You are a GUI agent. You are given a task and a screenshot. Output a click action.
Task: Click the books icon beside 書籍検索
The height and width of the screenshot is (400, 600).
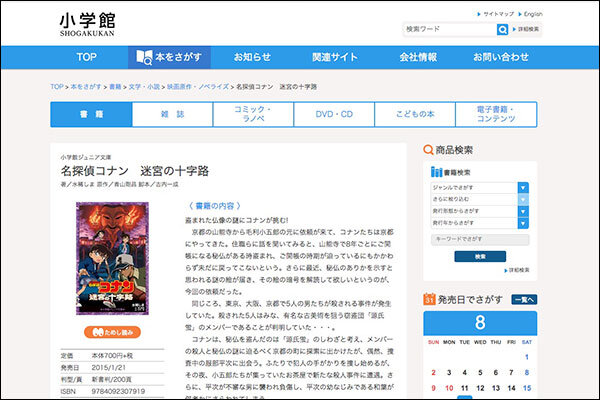click(436, 172)
